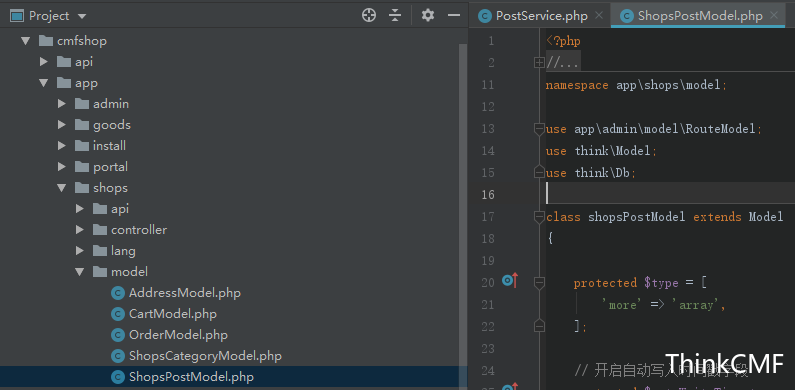Fold the use-imports block at line 13
795x390 pixels.
pyautogui.click(x=539, y=129)
